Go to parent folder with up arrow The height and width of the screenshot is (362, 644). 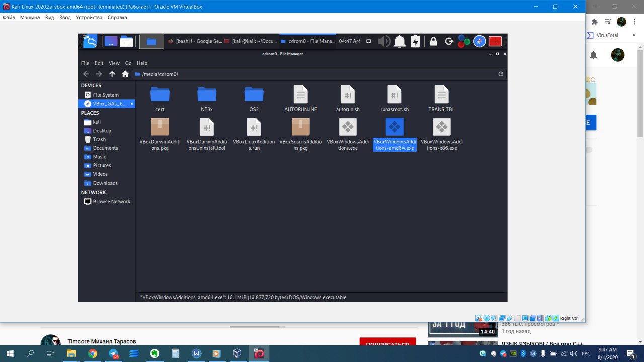[112, 74]
